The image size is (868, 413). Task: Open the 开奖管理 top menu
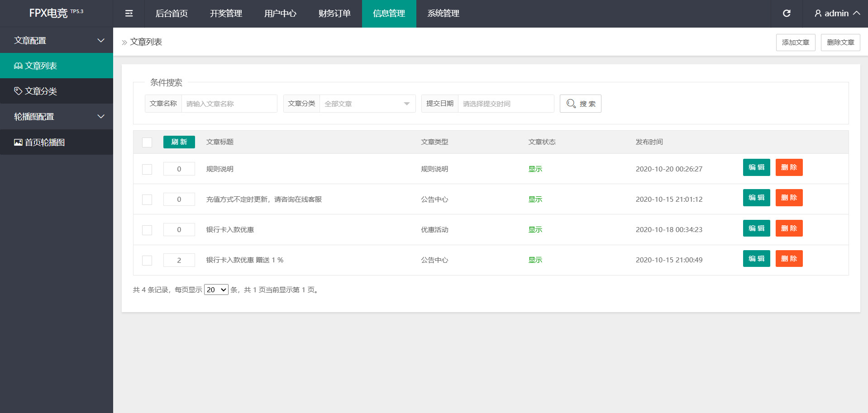pos(226,14)
